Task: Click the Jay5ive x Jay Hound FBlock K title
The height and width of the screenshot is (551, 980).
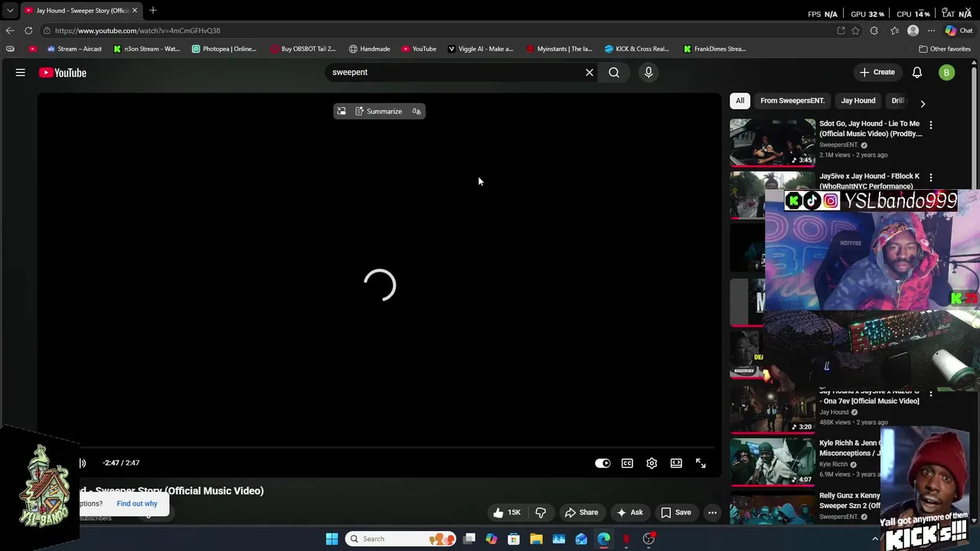Action: 869,181
